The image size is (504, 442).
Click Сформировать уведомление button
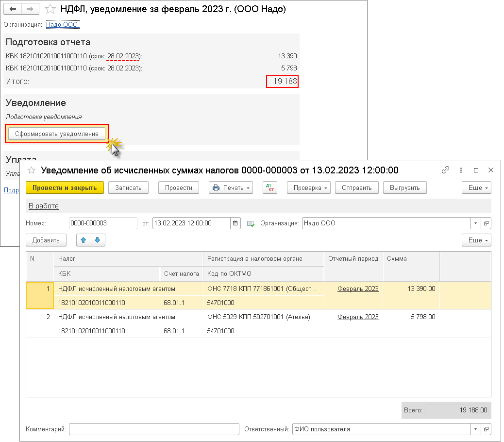point(57,134)
